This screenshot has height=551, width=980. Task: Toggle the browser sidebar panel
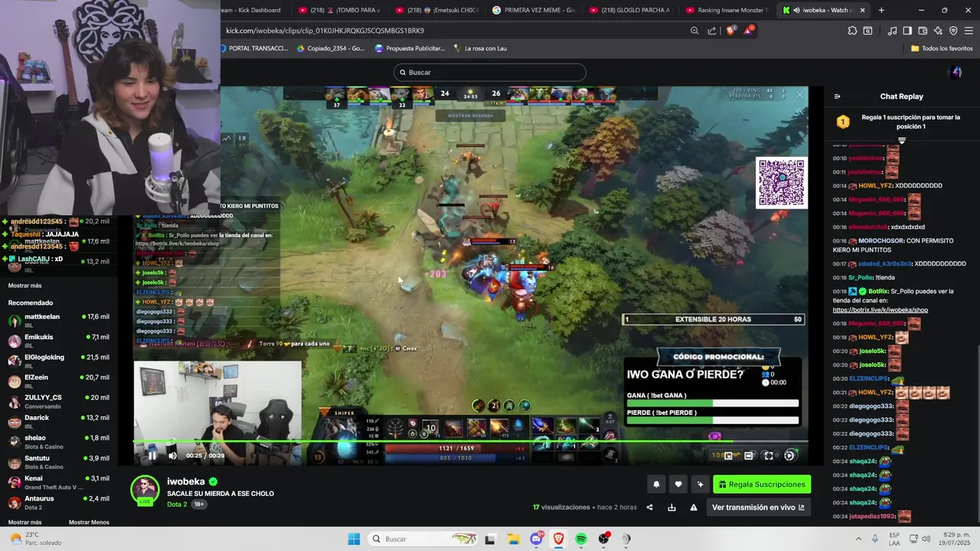[907, 31]
